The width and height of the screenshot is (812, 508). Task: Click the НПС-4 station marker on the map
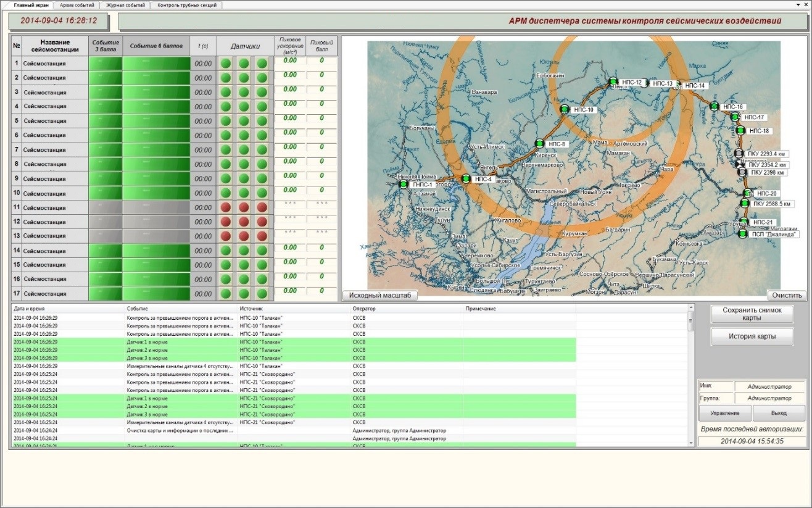pos(466,179)
